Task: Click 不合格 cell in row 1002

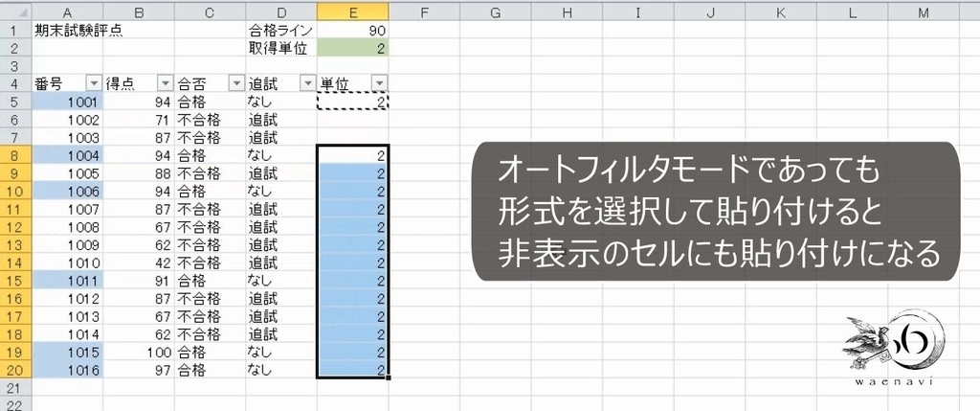Action: (x=210, y=120)
